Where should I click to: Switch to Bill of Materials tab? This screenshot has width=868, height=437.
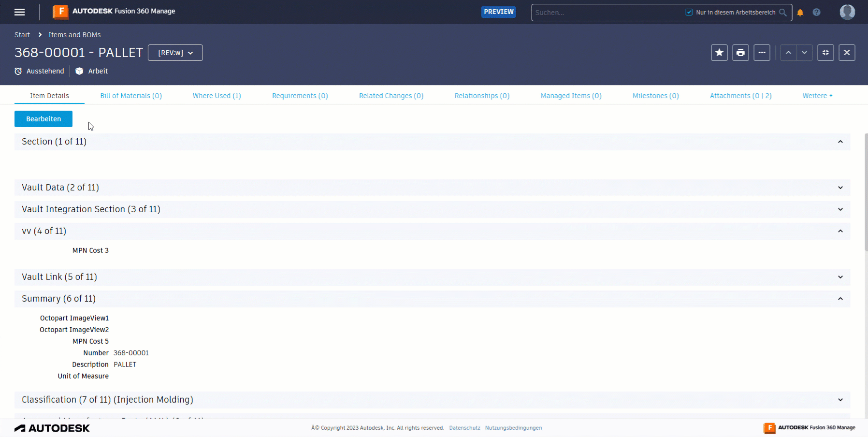click(131, 96)
